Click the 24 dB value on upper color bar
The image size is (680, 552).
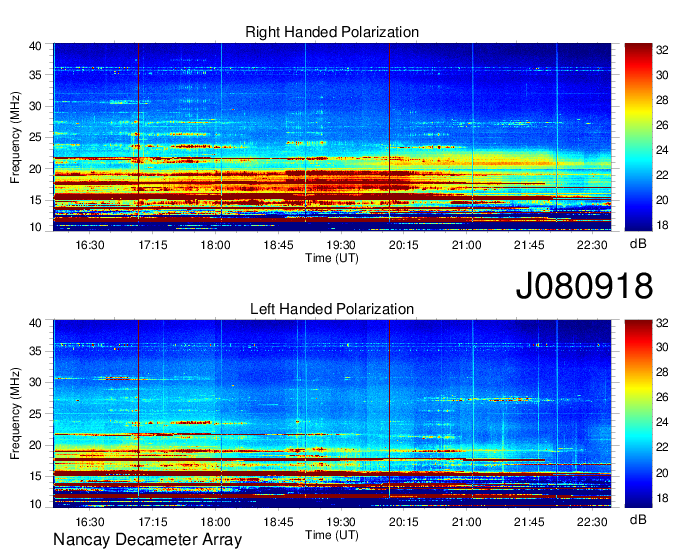(x=662, y=150)
